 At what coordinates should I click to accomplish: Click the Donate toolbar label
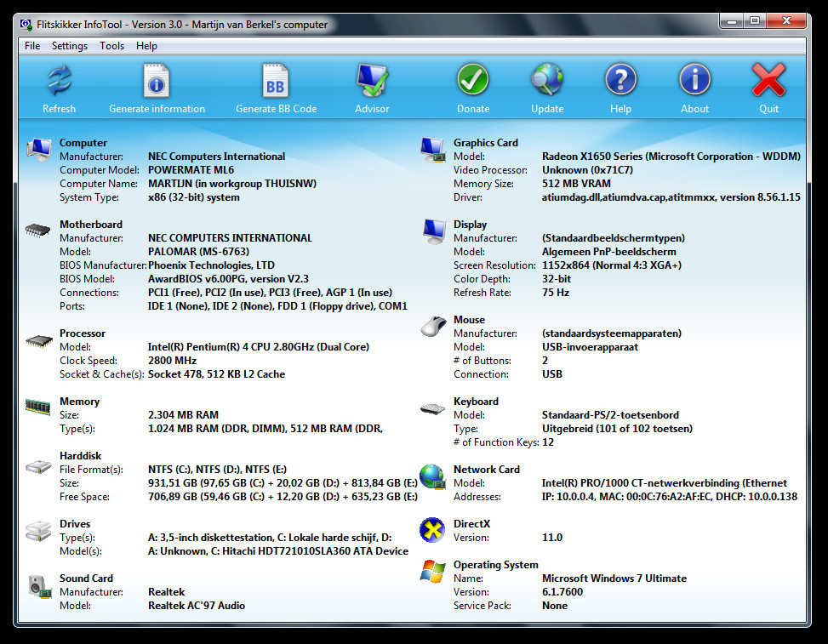tap(473, 109)
